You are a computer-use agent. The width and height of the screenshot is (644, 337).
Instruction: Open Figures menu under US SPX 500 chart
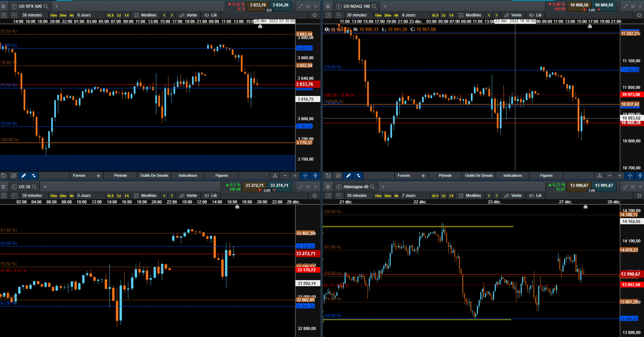tap(221, 176)
